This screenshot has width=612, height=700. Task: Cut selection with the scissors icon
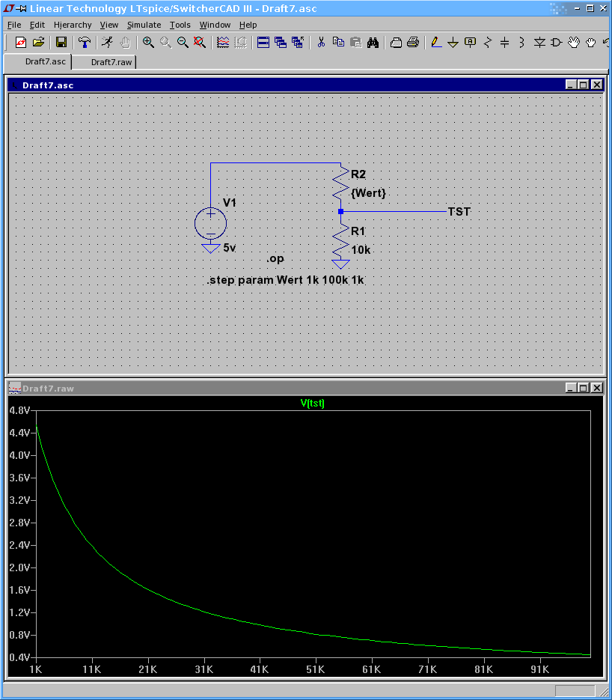click(x=321, y=43)
